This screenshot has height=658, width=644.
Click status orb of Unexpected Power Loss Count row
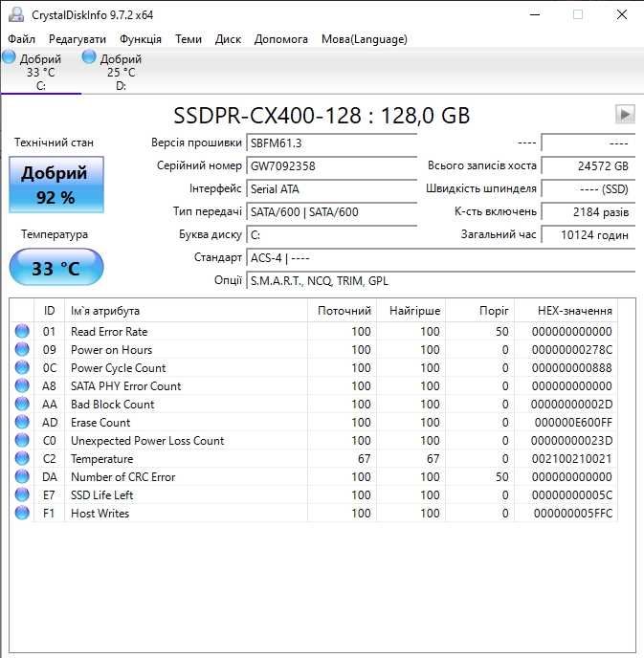pyautogui.click(x=22, y=440)
